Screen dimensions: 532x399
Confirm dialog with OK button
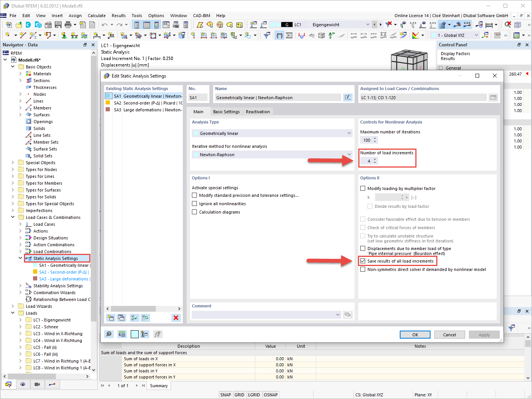[x=415, y=334]
